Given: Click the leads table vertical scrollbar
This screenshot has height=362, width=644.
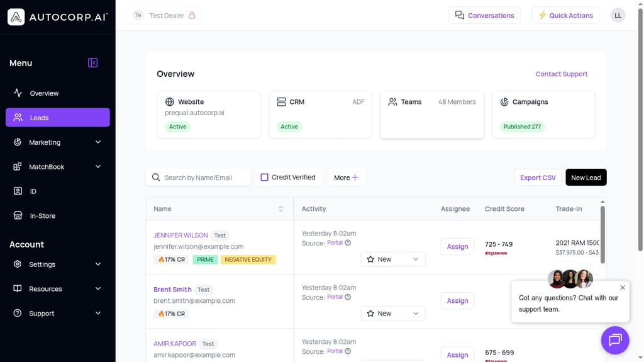Looking at the screenshot, I should (x=602, y=234).
